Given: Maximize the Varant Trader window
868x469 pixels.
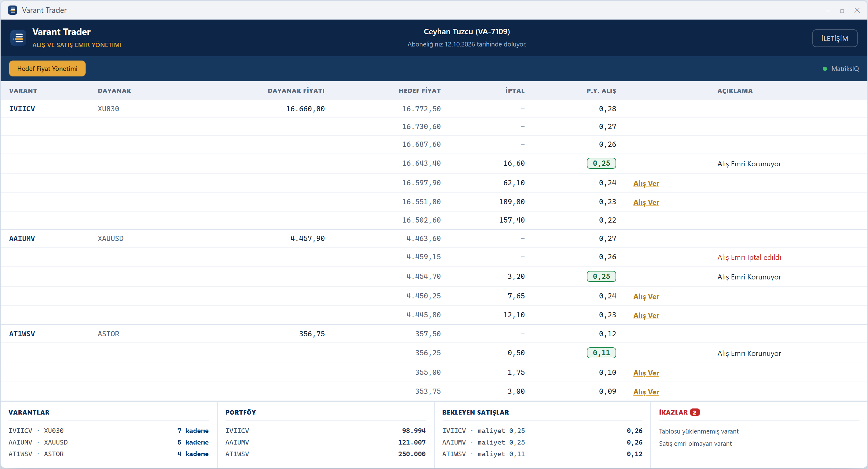Looking at the screenshot, I should (x=842, y=11).
